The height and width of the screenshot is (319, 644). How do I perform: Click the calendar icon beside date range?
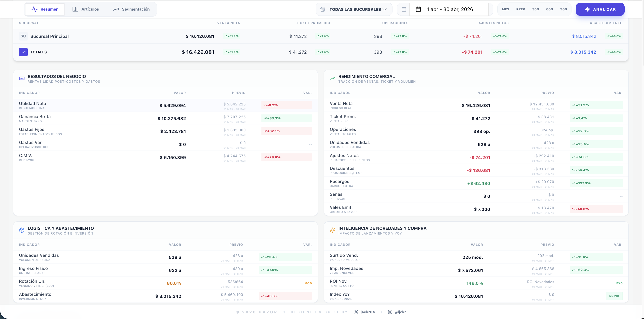(418, 9)
